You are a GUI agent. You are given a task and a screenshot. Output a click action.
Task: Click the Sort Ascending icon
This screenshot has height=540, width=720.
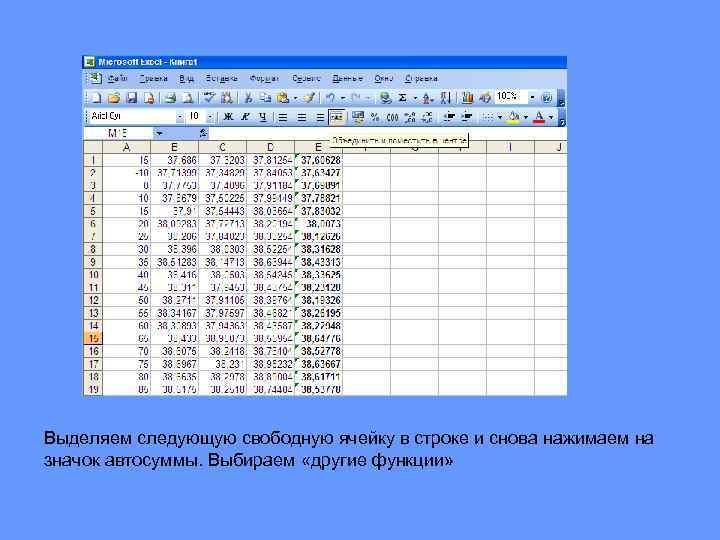427,97
